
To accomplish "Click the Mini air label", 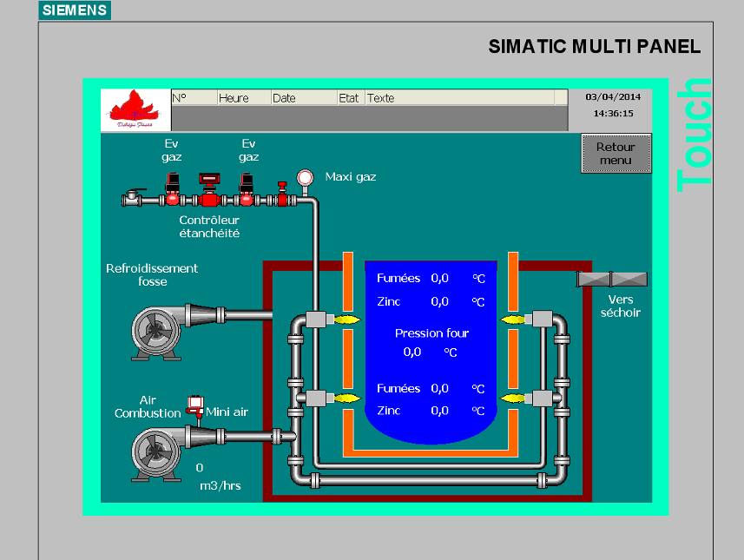I will 227,412.
